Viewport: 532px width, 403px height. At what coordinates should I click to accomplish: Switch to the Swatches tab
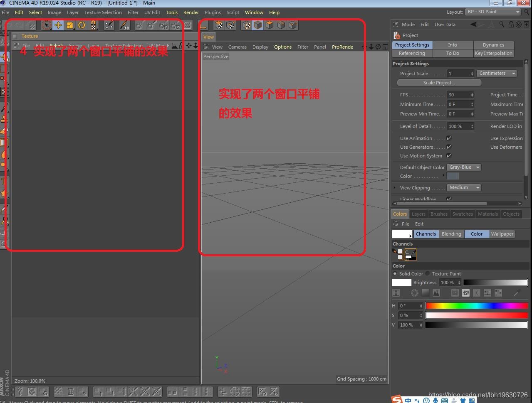tap(463, 214)
